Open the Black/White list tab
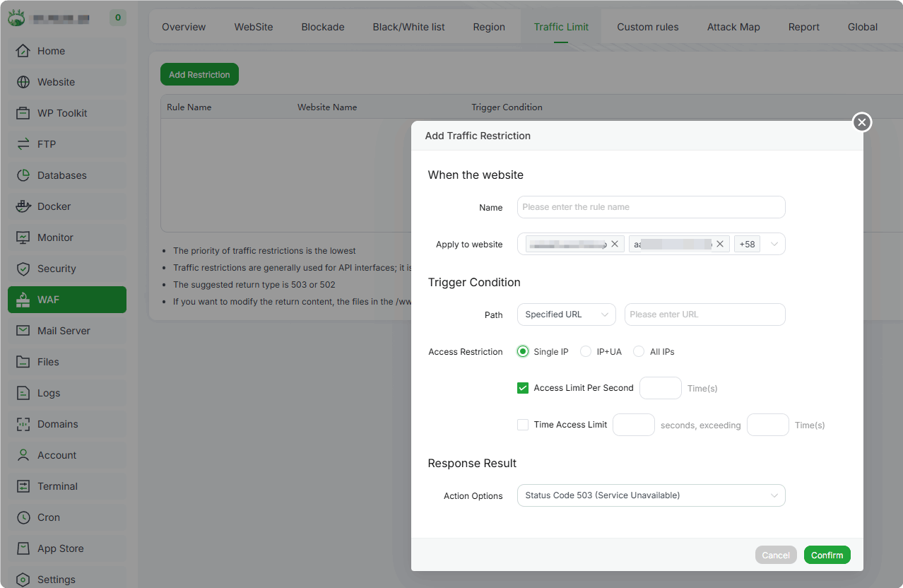This screenshot has width=903, height=588. click(x=408, y=27)
